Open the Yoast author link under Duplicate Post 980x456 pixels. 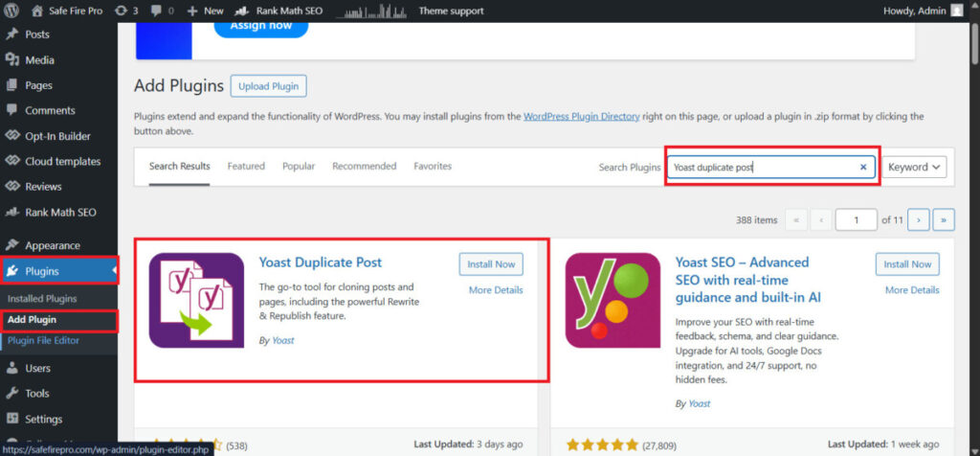[283, 341]
